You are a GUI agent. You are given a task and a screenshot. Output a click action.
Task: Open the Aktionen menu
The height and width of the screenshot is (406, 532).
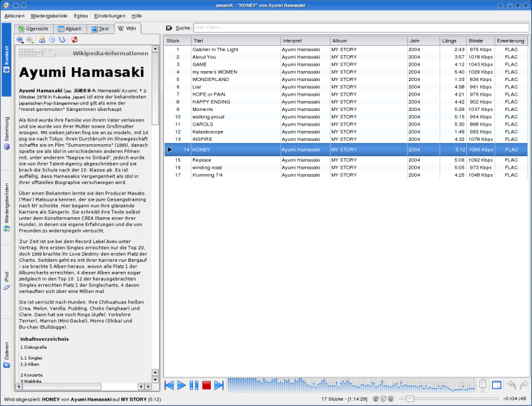(14, 16)
